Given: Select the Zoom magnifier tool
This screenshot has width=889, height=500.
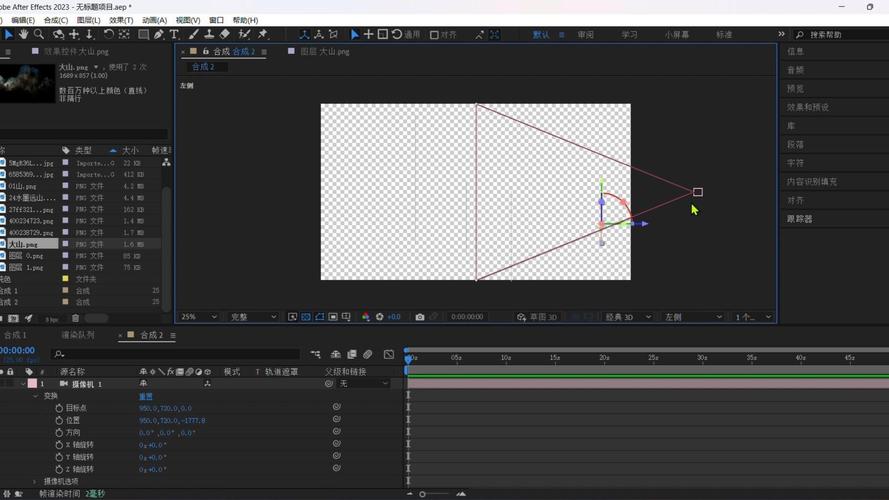Looking at the screenshot, I should (x=39, y=35).
